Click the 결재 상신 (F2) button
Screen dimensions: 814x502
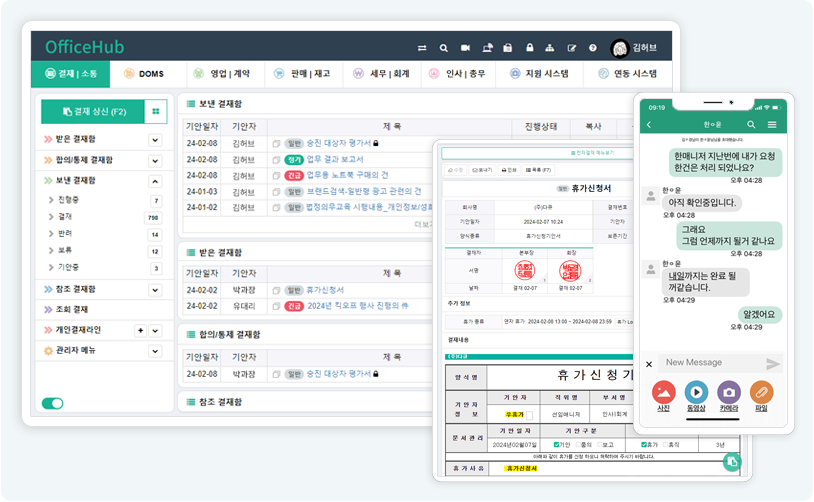(x=91, y=112)
